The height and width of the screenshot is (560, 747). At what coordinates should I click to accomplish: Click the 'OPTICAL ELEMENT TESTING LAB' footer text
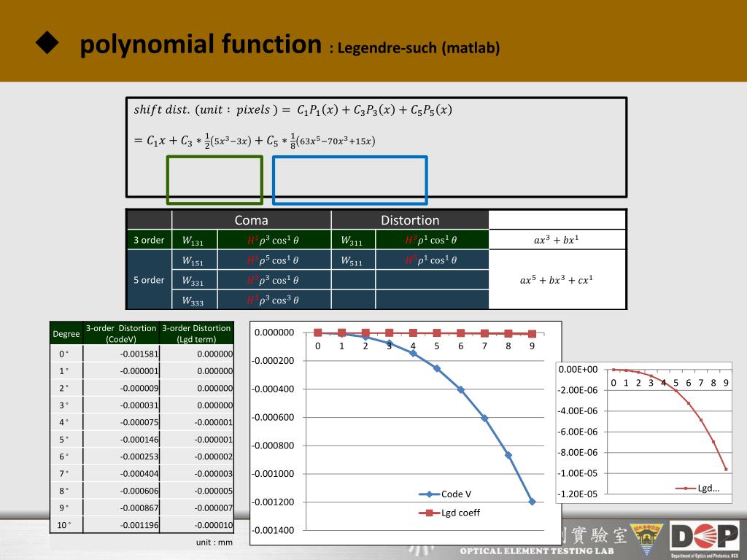coord(536,551)
